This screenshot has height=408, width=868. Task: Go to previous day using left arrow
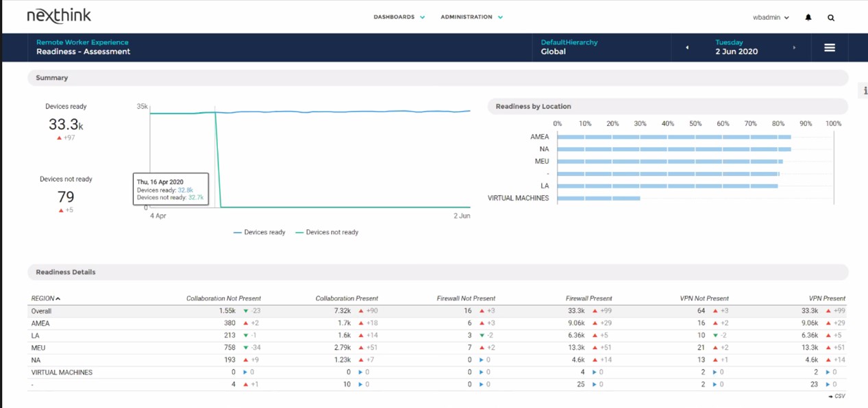click(687, 48)
